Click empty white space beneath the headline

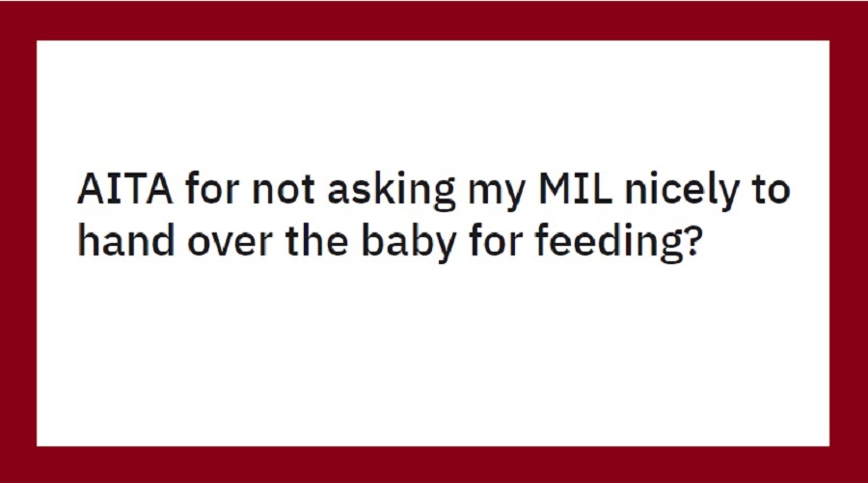coord(434,354)
